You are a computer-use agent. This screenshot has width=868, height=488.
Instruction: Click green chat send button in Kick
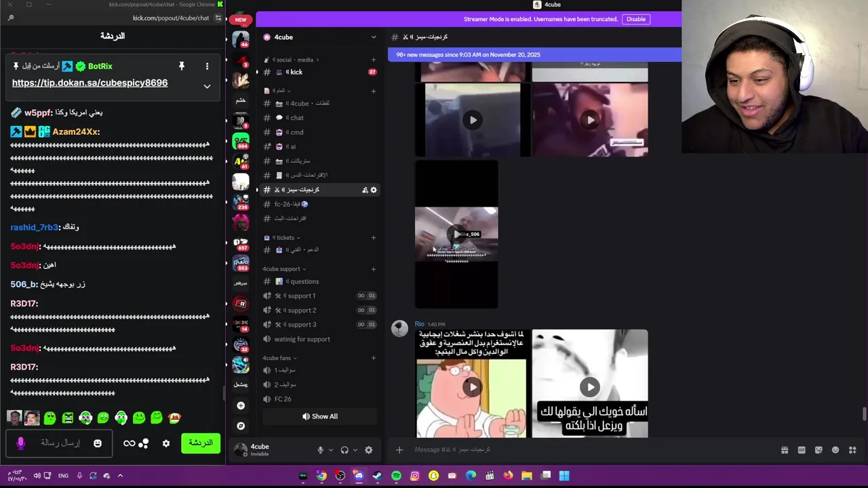(201, 443)
